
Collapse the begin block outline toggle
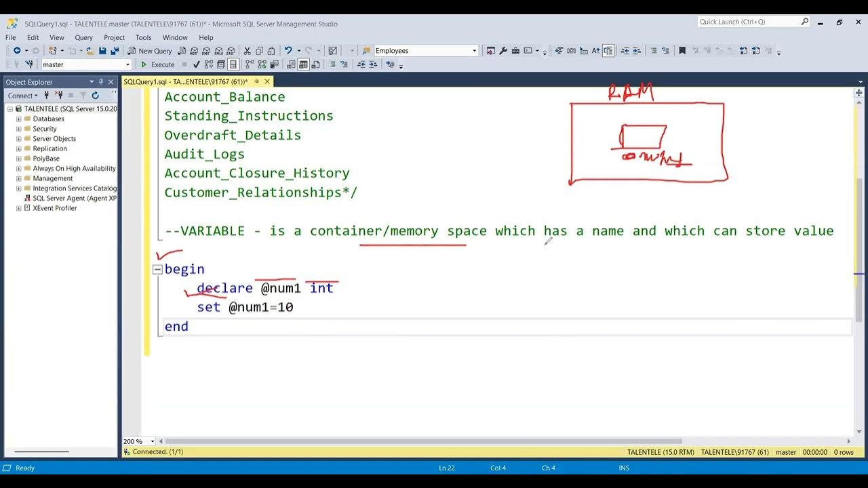click(x=157, y=269)
